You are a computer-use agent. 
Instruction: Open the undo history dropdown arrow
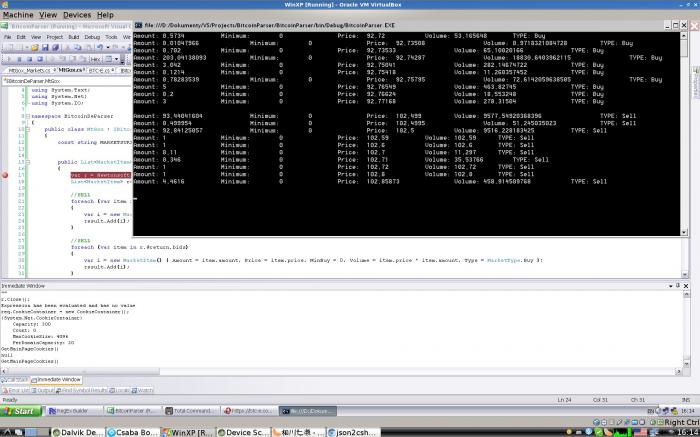click(x=108, y=47)
